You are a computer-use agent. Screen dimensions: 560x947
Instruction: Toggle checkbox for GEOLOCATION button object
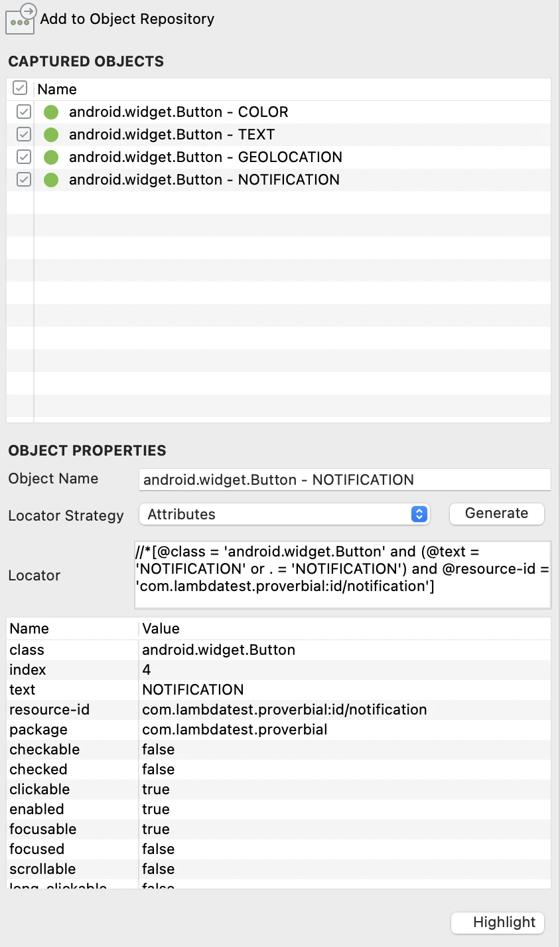[24, 157]
